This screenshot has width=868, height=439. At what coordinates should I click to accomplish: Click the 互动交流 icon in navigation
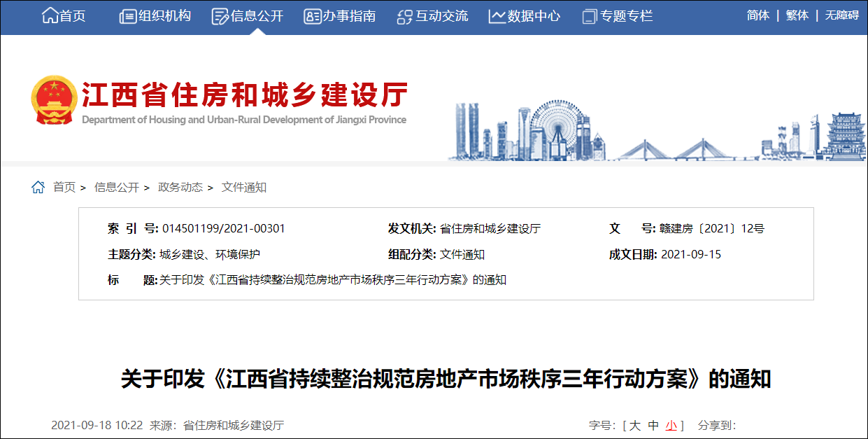tap(405, 15)
